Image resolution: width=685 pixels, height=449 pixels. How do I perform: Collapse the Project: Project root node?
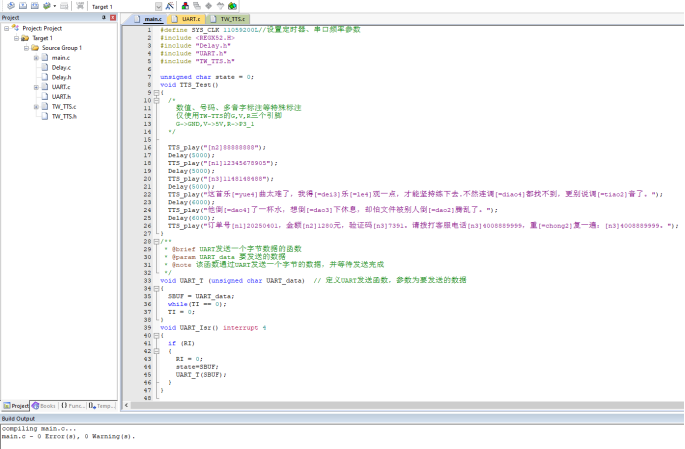coord(7,28)
